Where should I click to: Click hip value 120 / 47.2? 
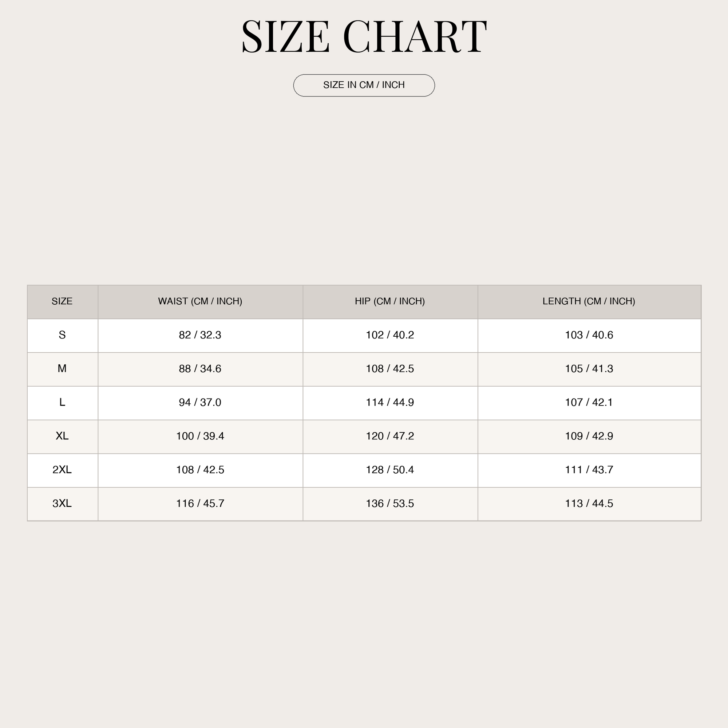pyautogui.click(x=390, y=436)
